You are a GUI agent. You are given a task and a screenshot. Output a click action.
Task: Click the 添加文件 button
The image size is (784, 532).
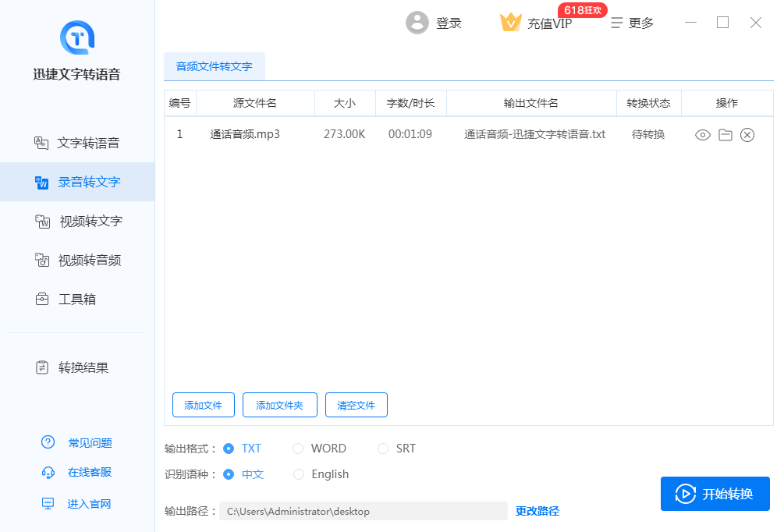pyautogui.click(x=204, y=405)
